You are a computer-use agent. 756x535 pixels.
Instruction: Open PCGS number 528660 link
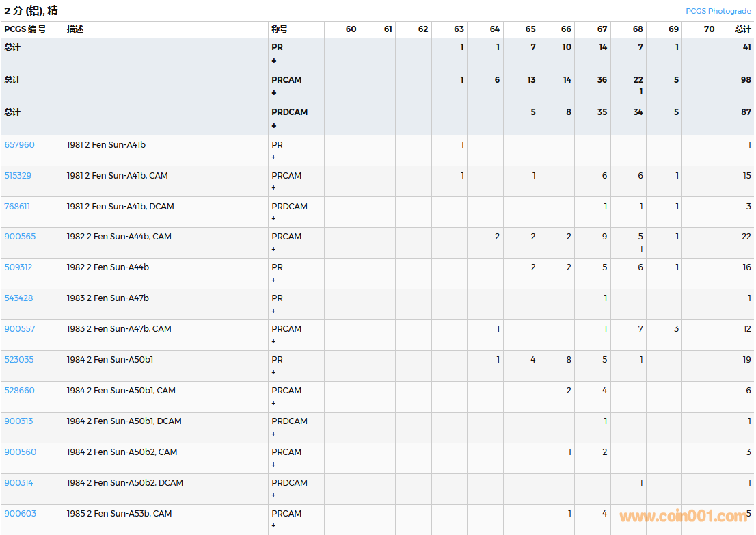(x=19, y=391)
